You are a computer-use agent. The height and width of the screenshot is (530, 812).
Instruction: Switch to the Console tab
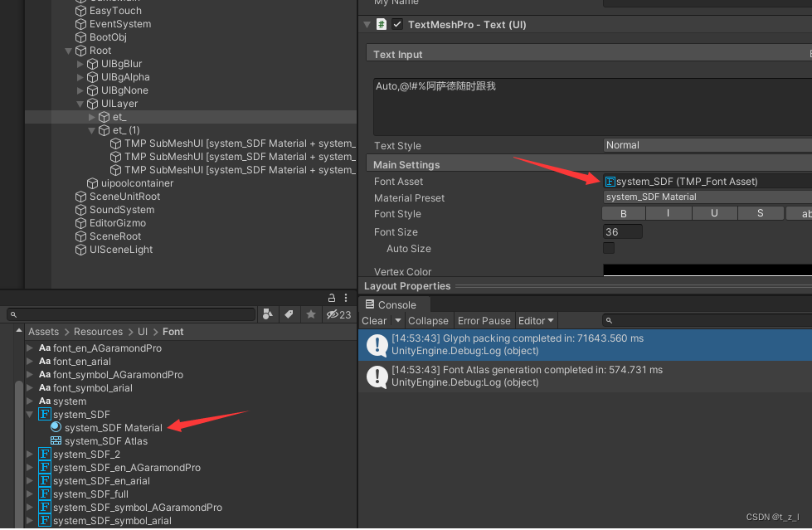tap(391, 304)
